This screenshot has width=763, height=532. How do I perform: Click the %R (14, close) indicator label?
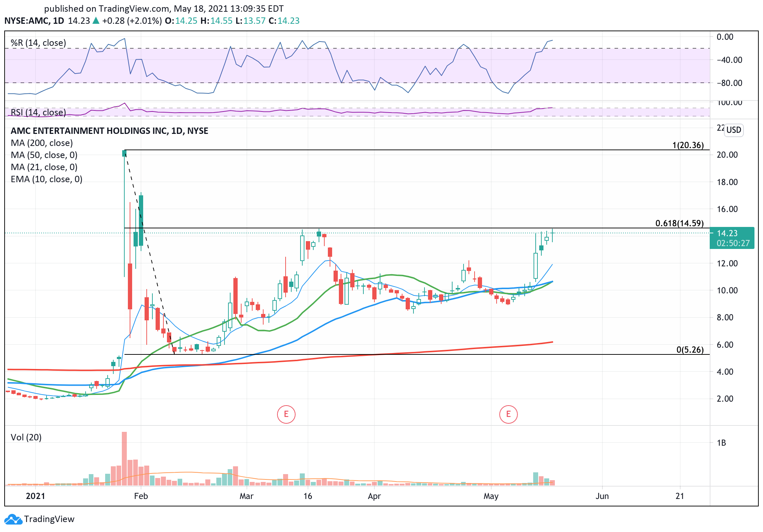point(38,43)
